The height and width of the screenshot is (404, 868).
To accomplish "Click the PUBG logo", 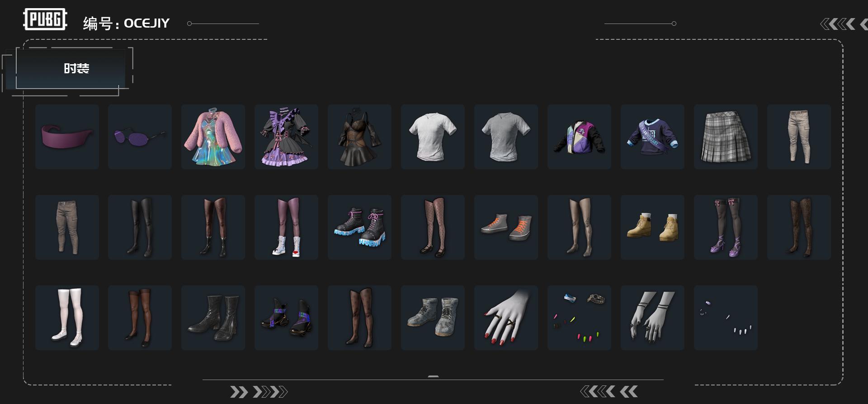I will 45,19.
